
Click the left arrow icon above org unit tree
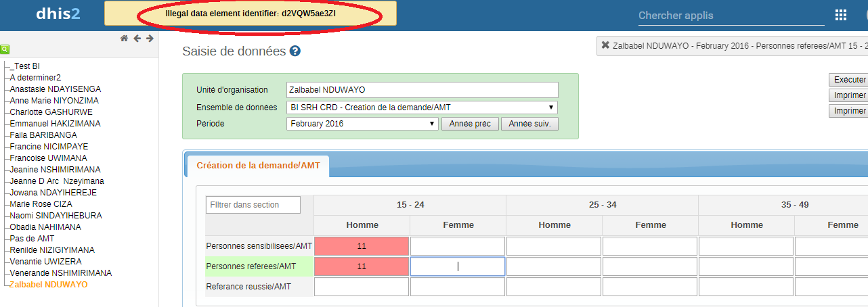pos(137,39)
